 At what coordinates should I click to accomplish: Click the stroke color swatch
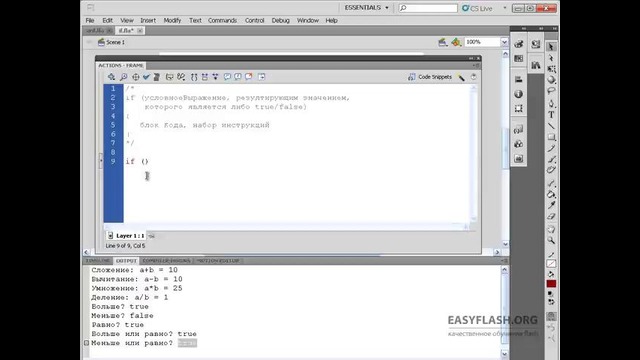coord(551,264)
